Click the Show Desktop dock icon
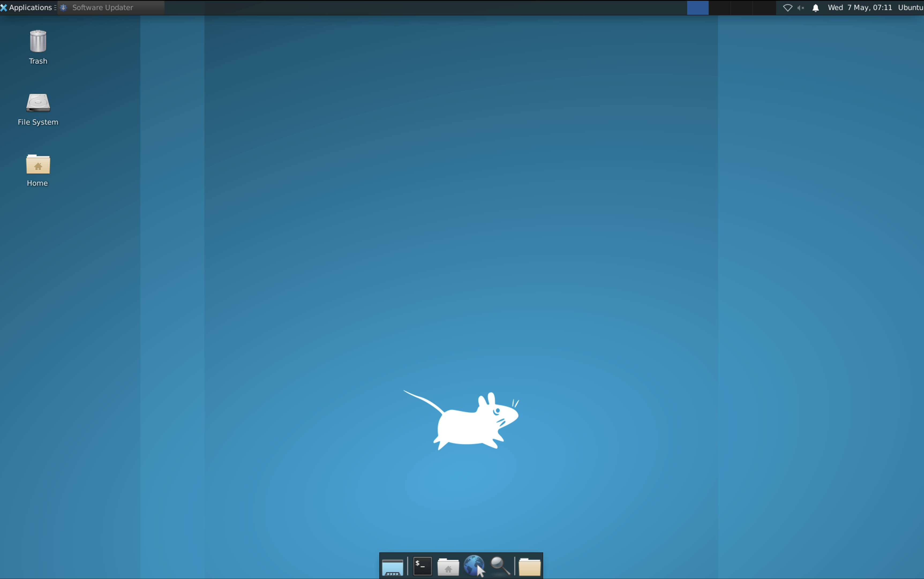The width and height of the screenshot is (924, 579). pyautogui.click(x=392, y=567)
